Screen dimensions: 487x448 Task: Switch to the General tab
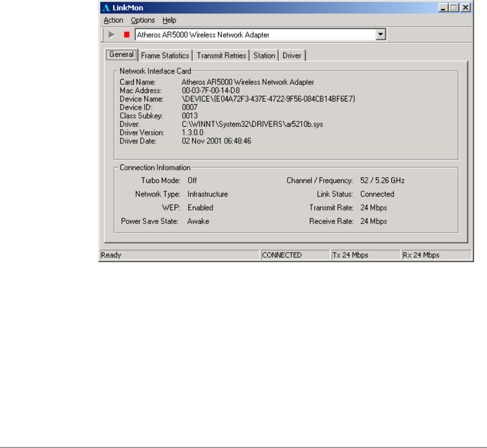click(x=121, y=55)
